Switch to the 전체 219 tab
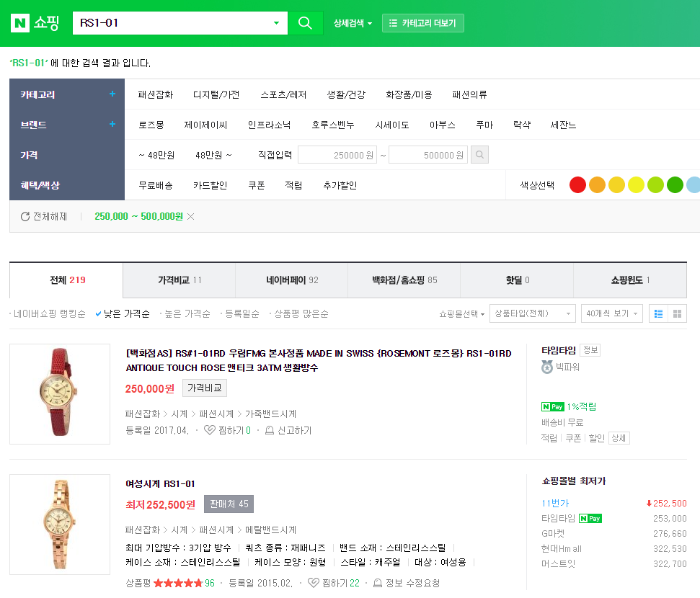Screen dimensions: 700x598 point(66,280)
